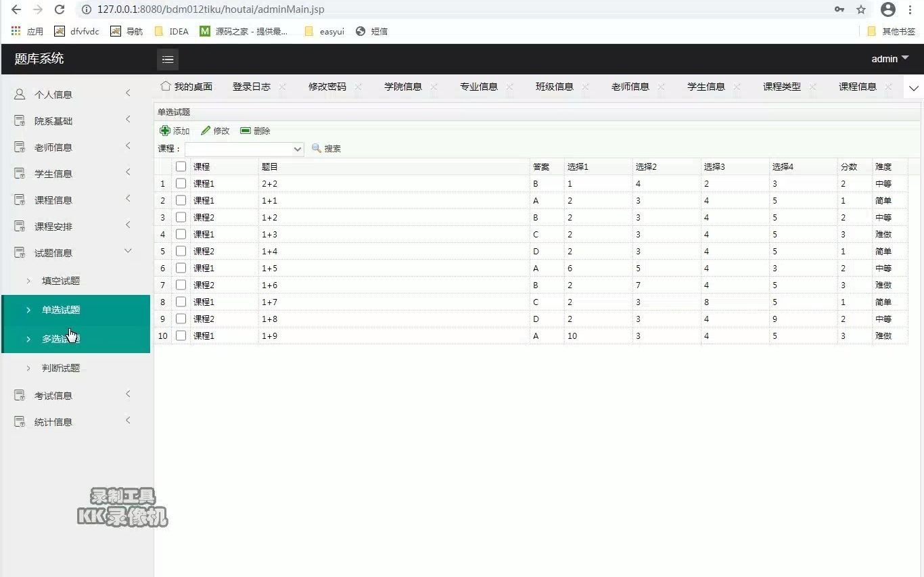This screenshot has width=924, height=577.
Task: Click the 院系基础 sidebar icon
Action: pos(20,120)
